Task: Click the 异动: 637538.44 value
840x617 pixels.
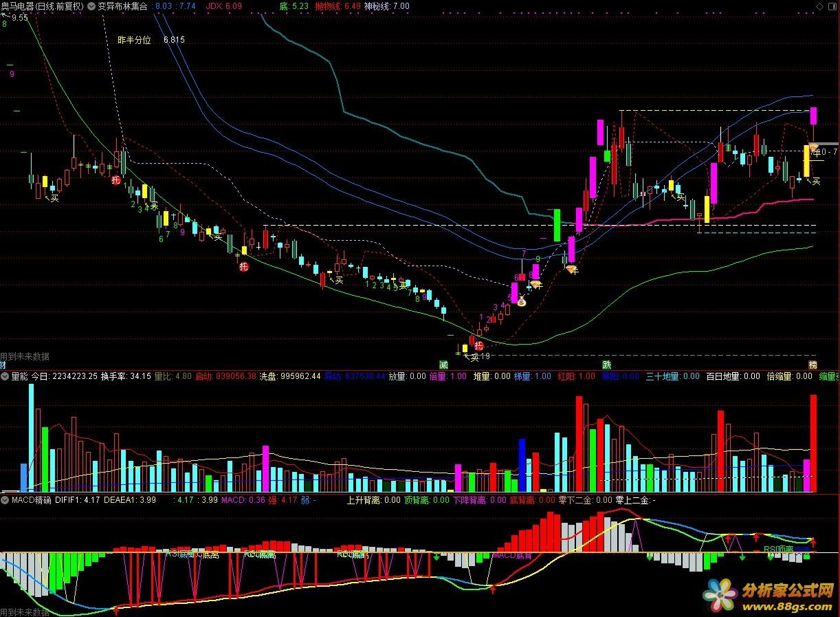Action: tap(355, 376)
